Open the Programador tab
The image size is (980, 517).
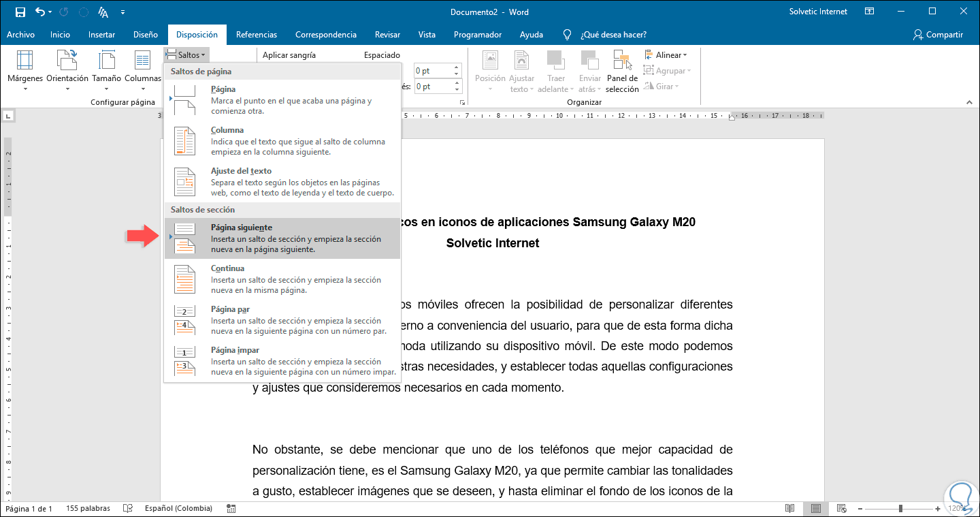[478, 35]
